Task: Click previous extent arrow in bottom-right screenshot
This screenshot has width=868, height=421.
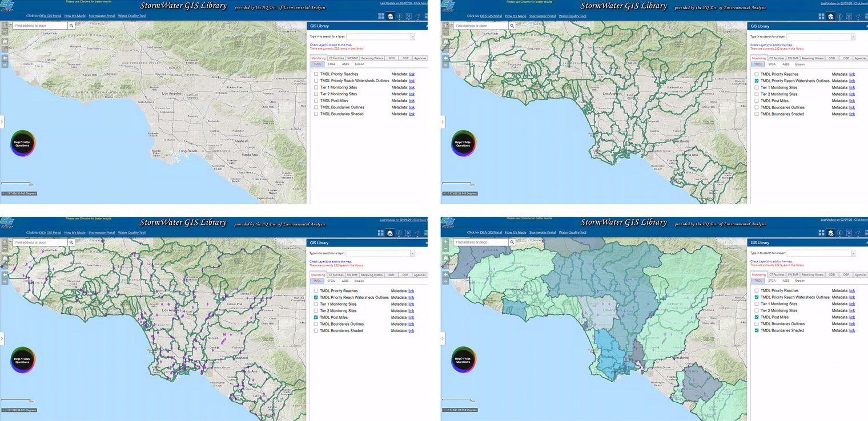Action: coord(445,274)
